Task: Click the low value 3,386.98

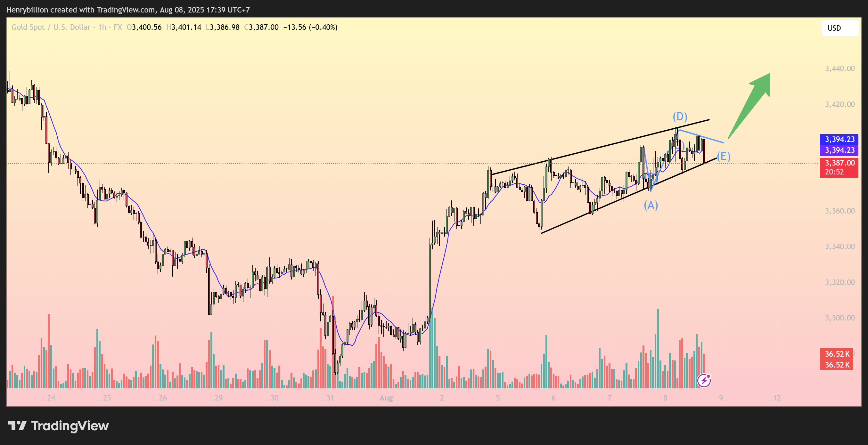Action: tap(225, 27)
